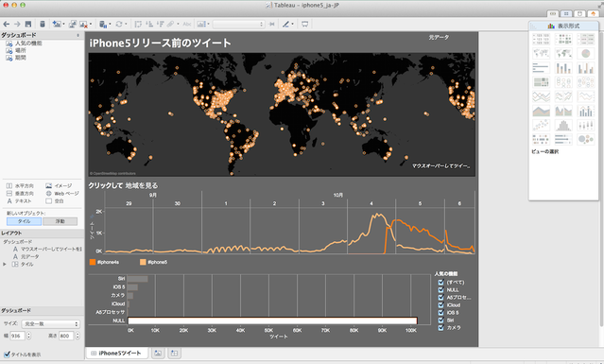This screenshot has height=364, width=604.
Task: Click the new worksheet icon in toolbar
Action: [x=57, y=24]
